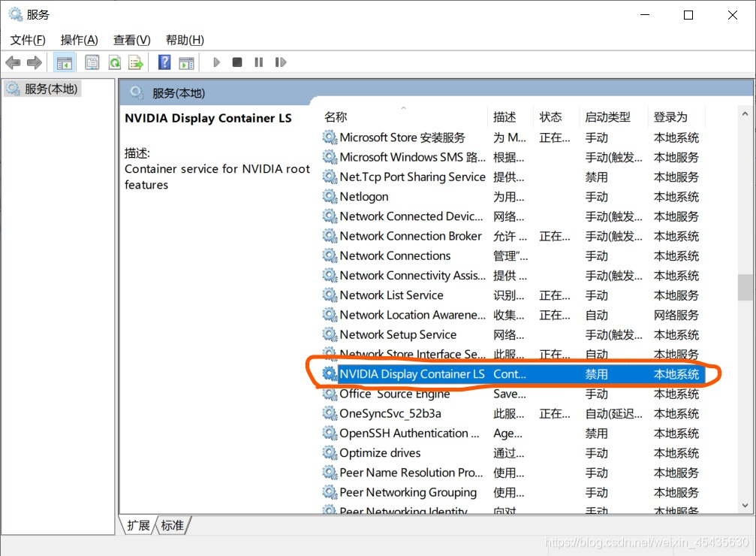The image size is (756, 556).
Task: Select OpenSSH Authentication service row
Action: 513,434
